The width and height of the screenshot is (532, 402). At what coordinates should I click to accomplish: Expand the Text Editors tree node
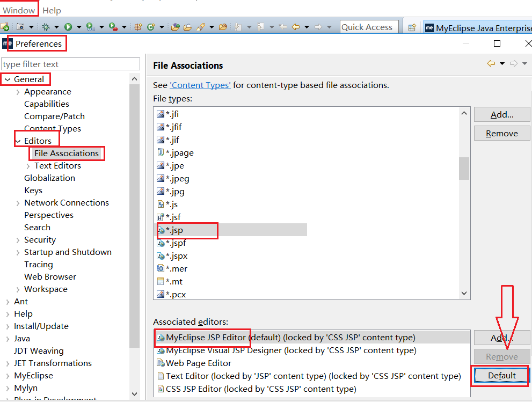point(28,166)
